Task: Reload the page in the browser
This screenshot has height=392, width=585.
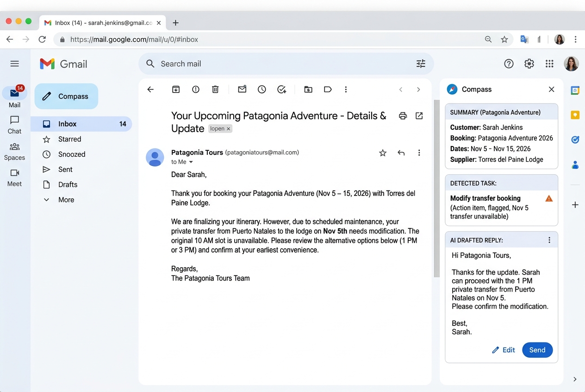Action: tap(42, 40)
